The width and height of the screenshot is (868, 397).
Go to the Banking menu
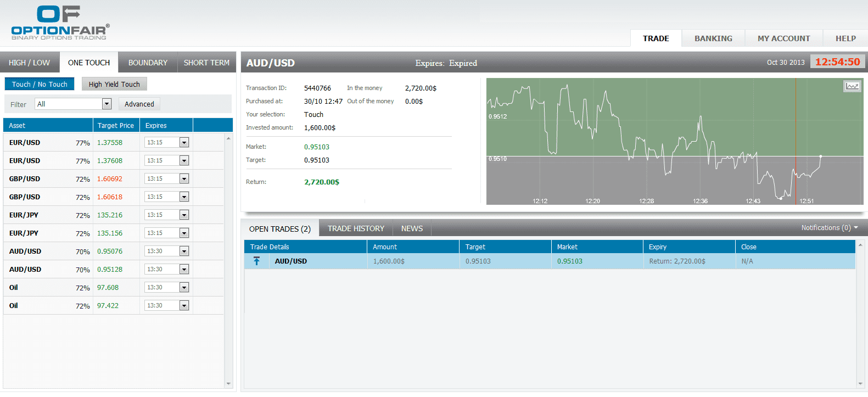(713, 38)
